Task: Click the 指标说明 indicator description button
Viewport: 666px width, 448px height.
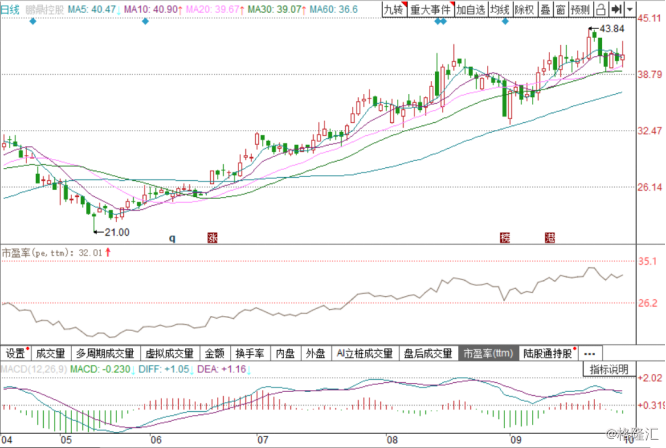Action: (x=609, y=369)
